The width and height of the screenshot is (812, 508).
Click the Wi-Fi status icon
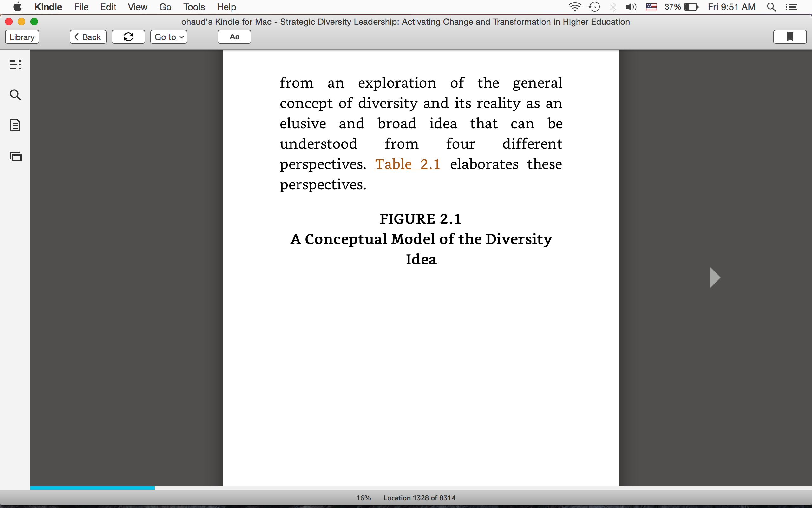[574, 7]
